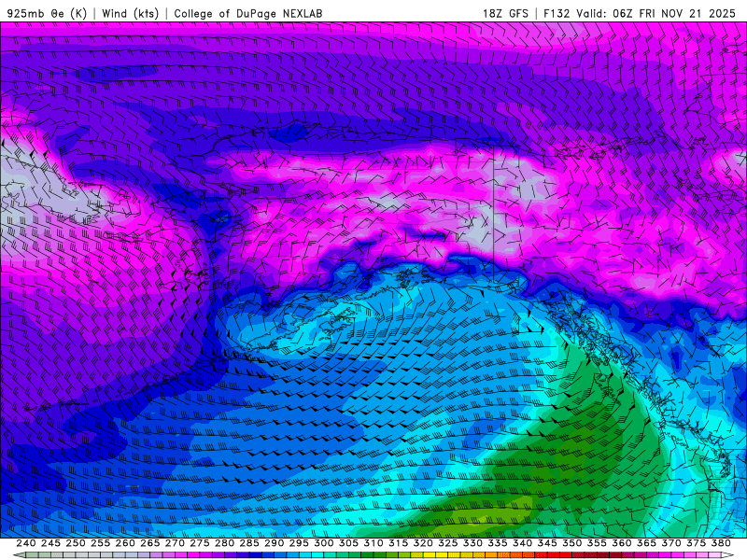Click the 360 value on the color scale
Image resolution: width=747 pixels, height=560 pixels.
tap(621, 543)
